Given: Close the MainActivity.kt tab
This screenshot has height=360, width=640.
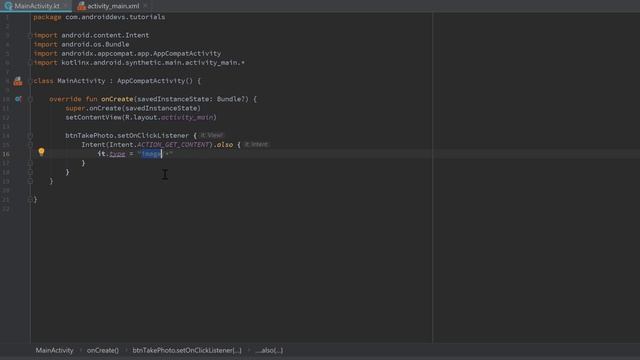Looking at the screenshot, I should click(65, 6).
